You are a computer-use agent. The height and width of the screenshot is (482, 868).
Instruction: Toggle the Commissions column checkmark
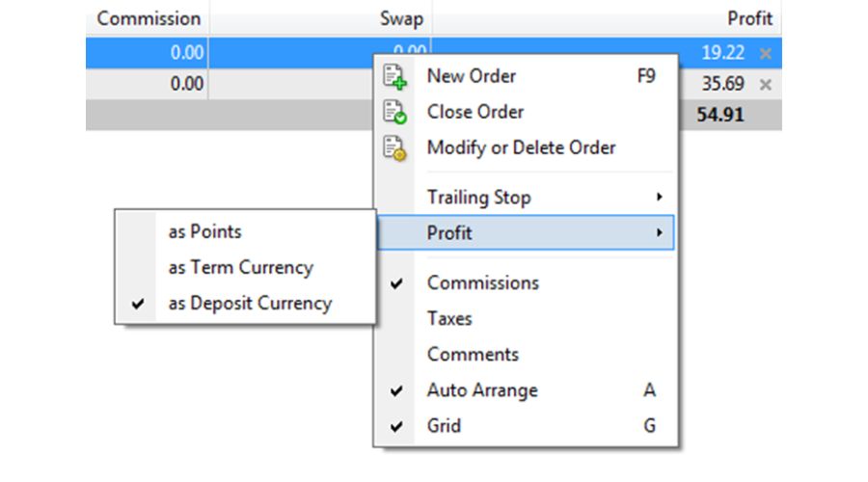(482, 282)
